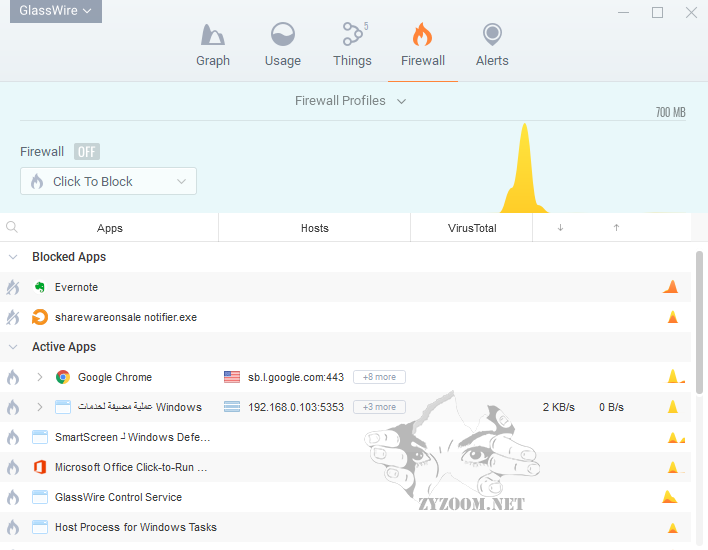Sort by the Apps column header

[x=110, y=228]
